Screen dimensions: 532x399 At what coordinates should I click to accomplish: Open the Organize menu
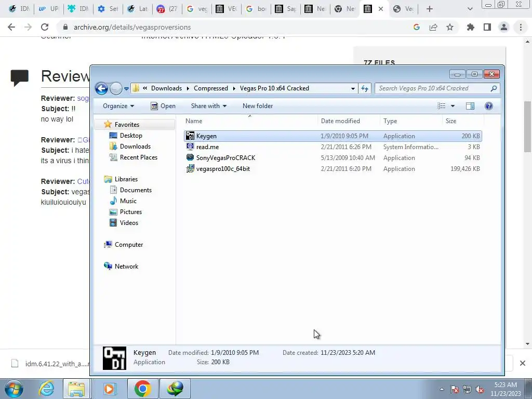click(x=118, y=106)
